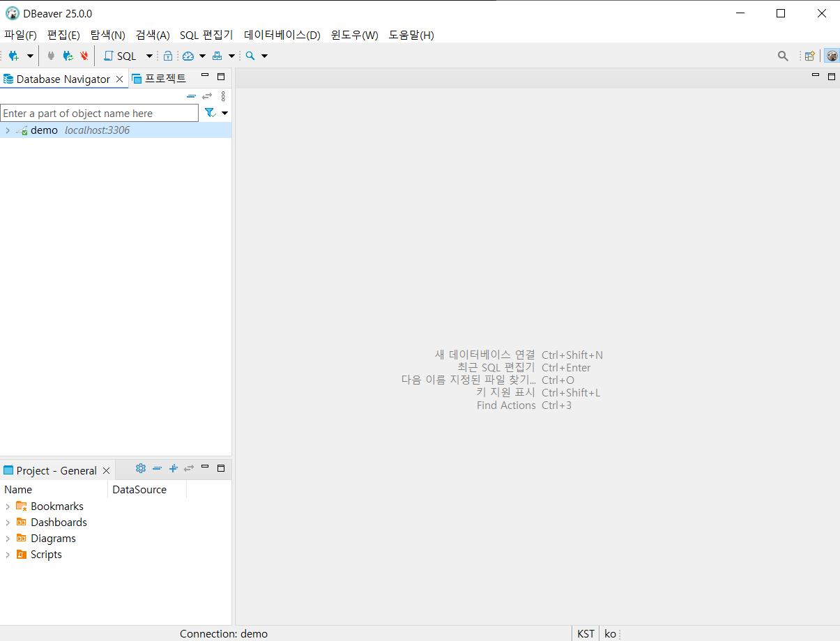Screen dimensions: 840x641
Task: Click Expand All plus icon in Project panel
Action: [x=174, y=468]
